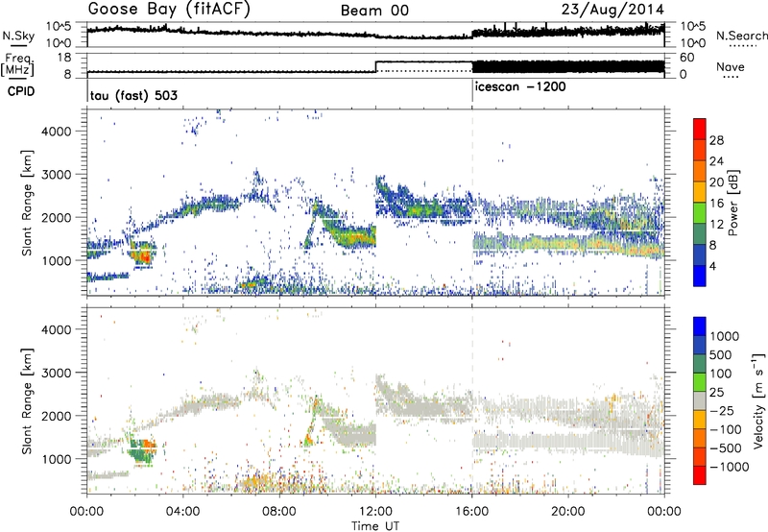This screenshot has height=532, width=768.
Task: Click the 'CPID' row label
Action: 21,91
